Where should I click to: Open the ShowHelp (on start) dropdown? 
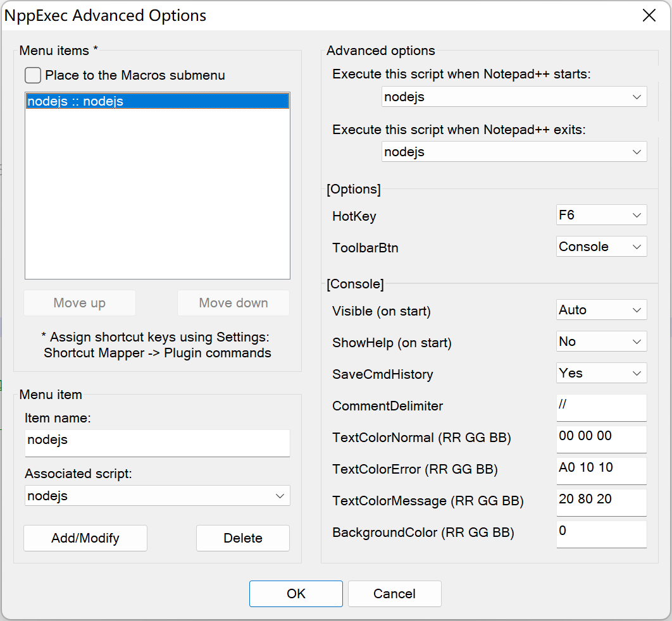pyautogui.click(x=601, y=341)
